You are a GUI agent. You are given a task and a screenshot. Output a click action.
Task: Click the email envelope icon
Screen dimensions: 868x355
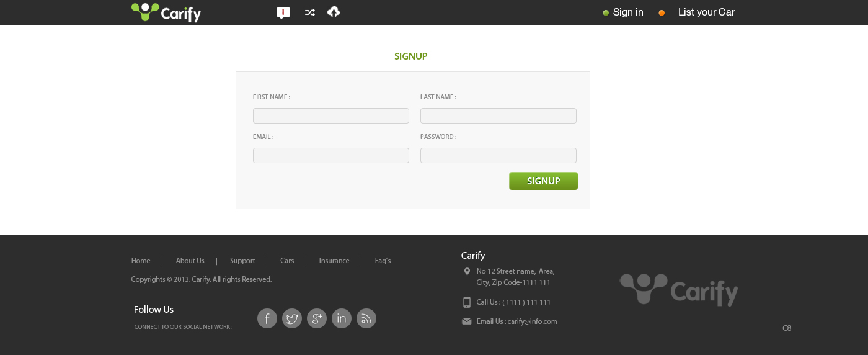coord(467,321)
